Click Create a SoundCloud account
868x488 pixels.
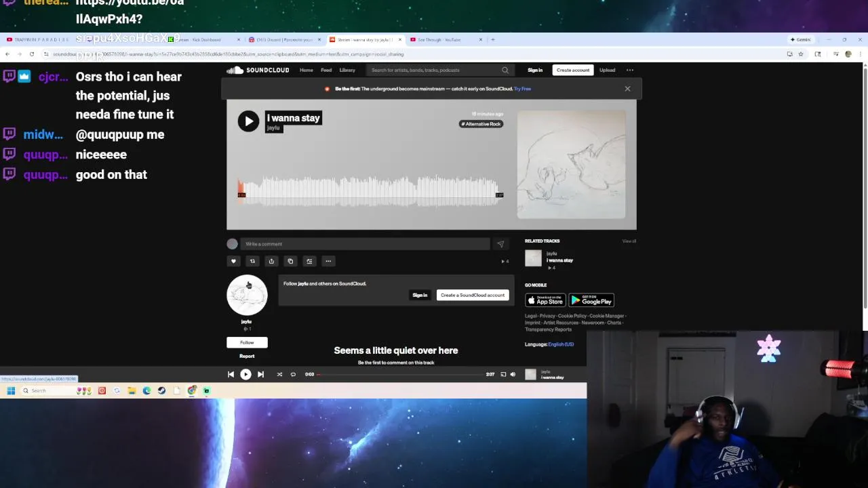point(473,295)
